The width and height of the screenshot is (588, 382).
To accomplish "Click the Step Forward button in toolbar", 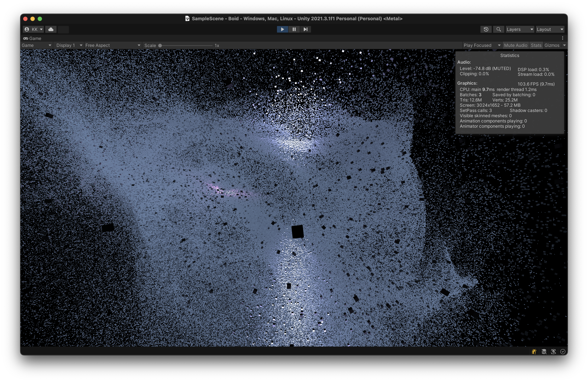I will [306, 29].
